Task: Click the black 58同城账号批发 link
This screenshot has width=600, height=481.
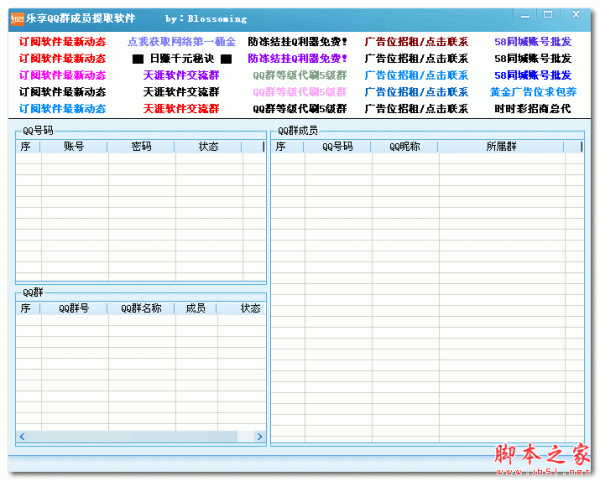Action: coord(533,59)
